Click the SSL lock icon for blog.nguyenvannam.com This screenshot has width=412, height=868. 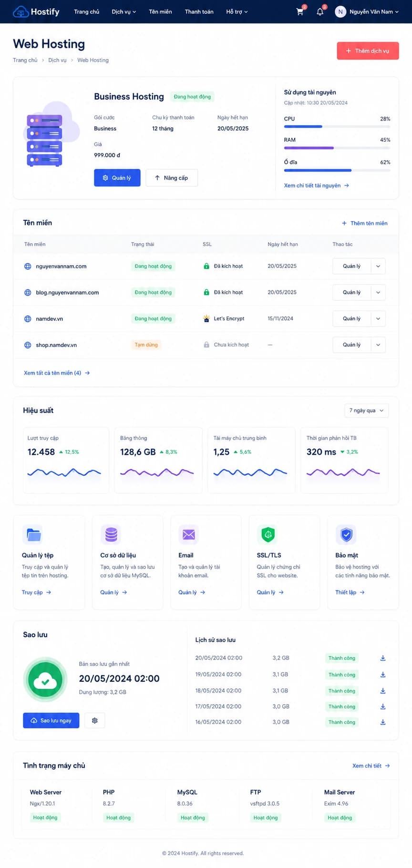[x=206, y=292]
